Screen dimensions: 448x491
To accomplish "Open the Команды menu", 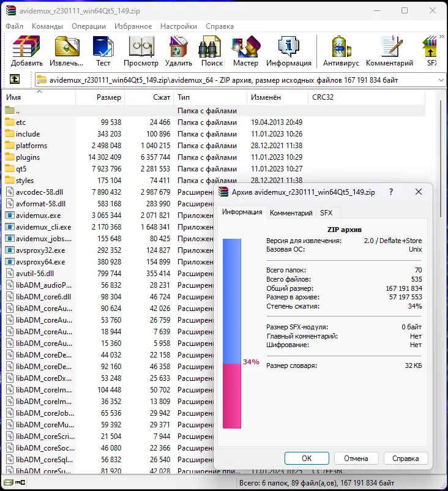I will coord(47,26).
